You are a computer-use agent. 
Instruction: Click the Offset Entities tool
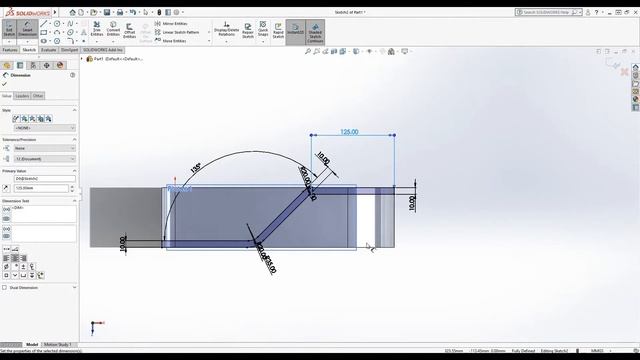coord(129,31)
